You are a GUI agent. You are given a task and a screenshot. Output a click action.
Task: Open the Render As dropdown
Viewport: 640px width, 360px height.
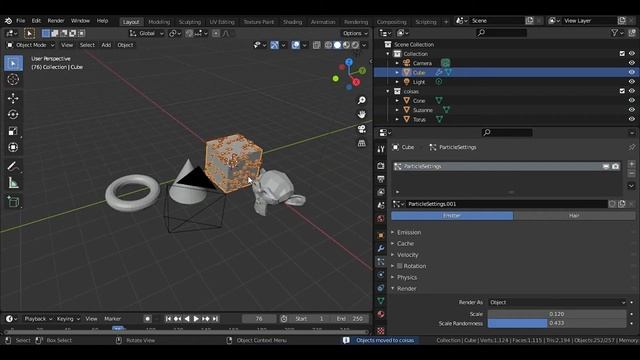(557, 302)
